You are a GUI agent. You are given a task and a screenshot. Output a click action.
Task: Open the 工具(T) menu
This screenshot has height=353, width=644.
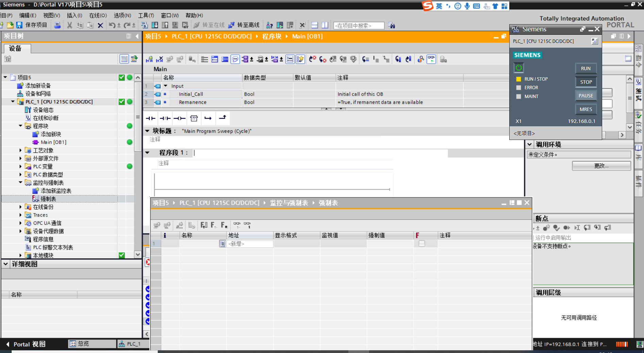(146, 15)
